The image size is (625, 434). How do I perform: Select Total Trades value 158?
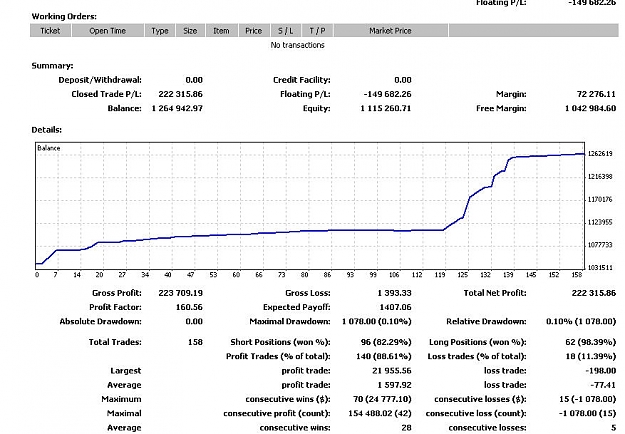coord(195,342)
